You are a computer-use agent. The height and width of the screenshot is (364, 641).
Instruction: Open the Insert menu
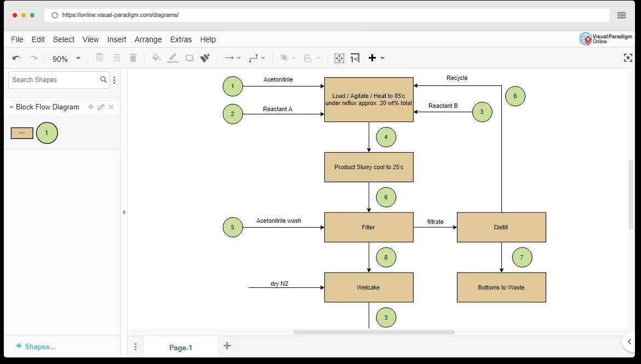point(117,39)
